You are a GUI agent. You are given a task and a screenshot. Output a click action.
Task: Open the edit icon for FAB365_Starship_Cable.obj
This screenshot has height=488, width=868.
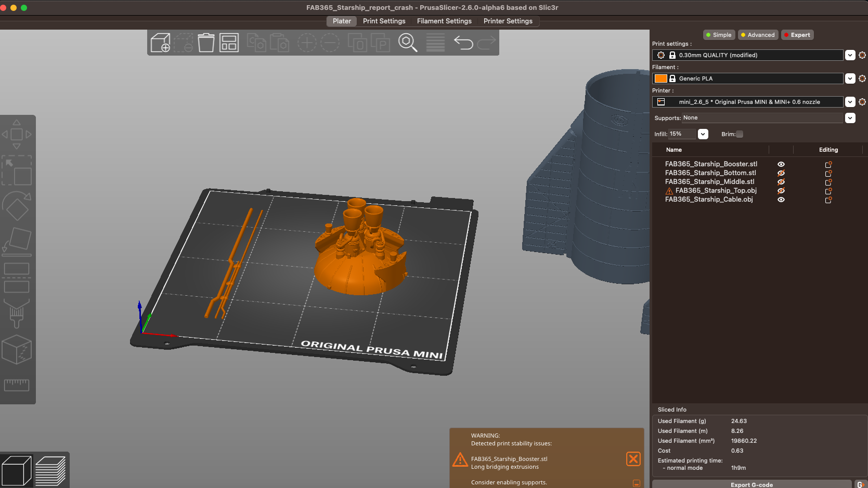[828, 200]
